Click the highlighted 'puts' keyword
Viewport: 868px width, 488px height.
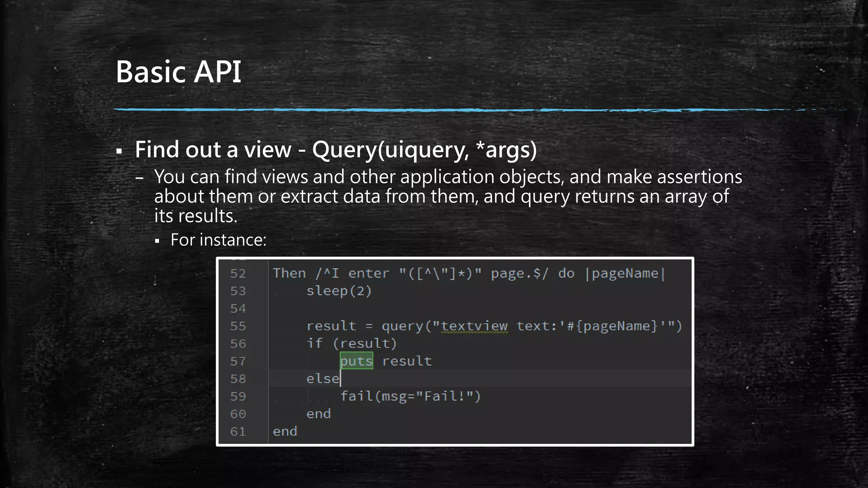point(356,361)
